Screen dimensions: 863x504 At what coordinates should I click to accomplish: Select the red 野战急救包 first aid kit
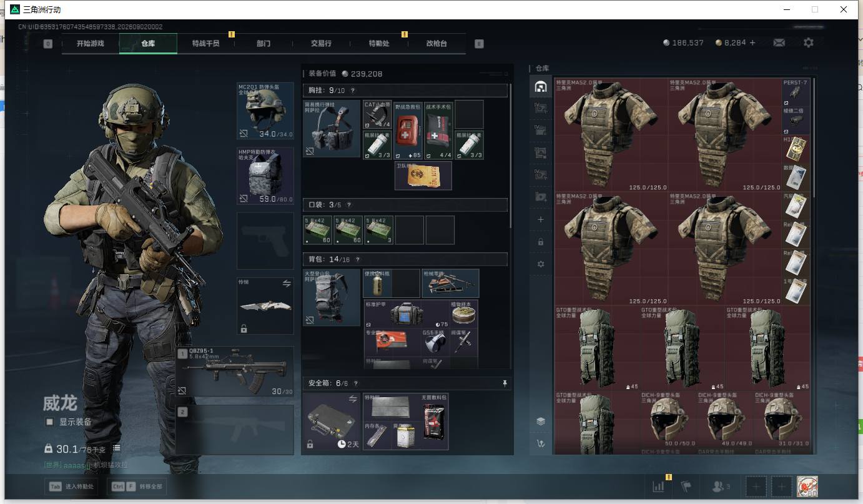(408, 130)
